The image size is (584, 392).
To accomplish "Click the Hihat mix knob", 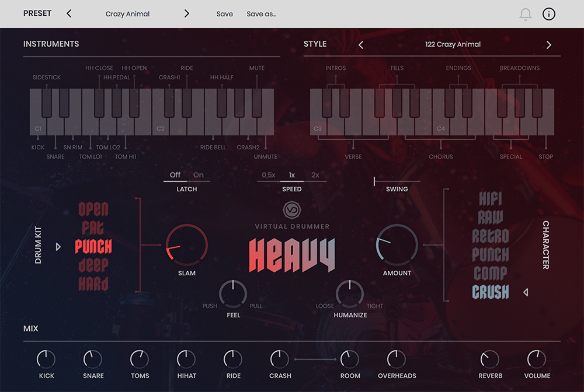I will coord(186,359).
